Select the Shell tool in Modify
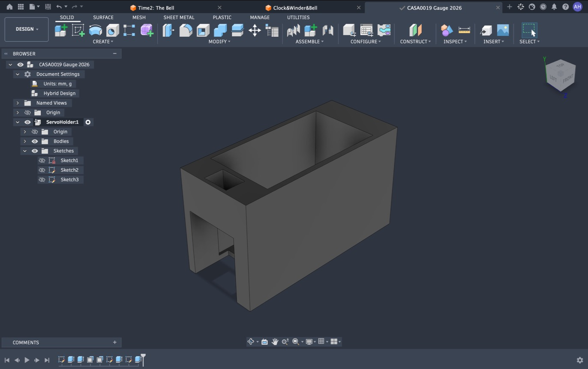 point(203,30)
